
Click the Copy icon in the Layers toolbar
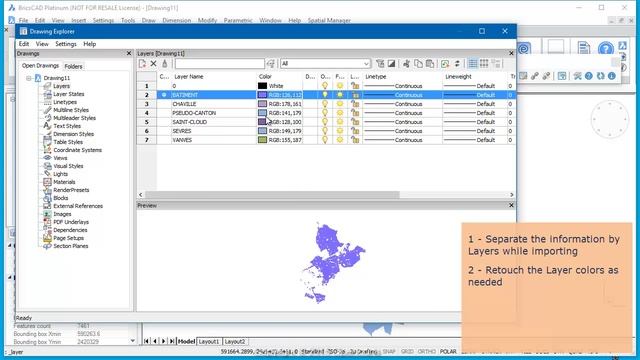(x=418, y=64)
